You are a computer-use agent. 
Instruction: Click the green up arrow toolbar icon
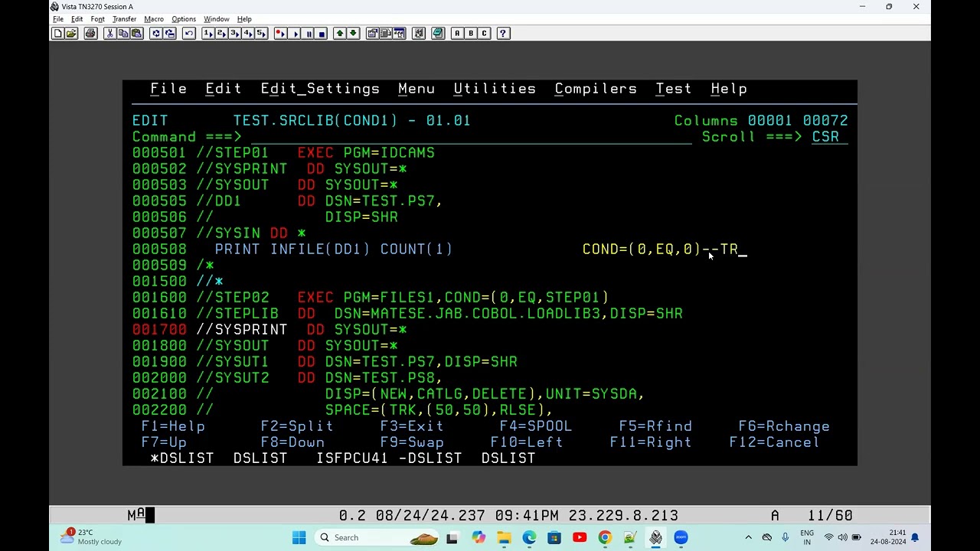click(340, 33)
